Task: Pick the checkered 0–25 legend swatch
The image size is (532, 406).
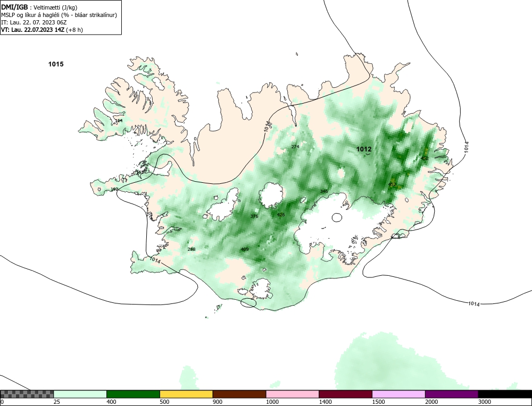Action: tap(27, 394)
